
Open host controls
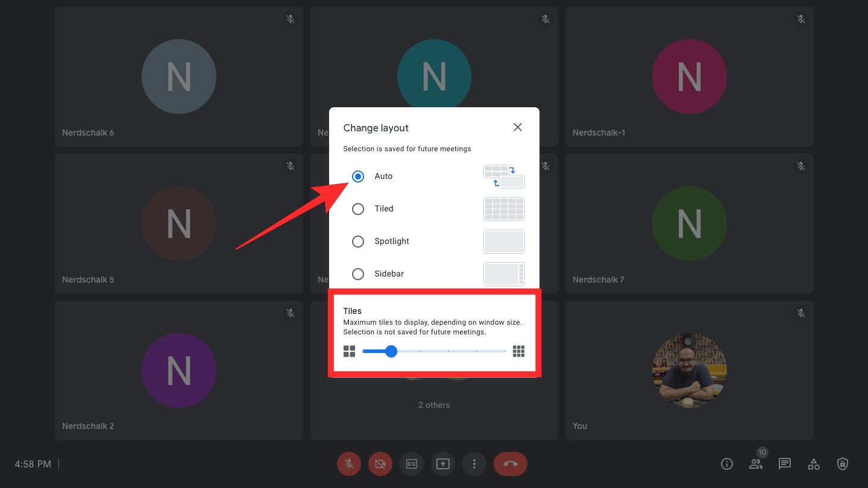coord(842,464)
